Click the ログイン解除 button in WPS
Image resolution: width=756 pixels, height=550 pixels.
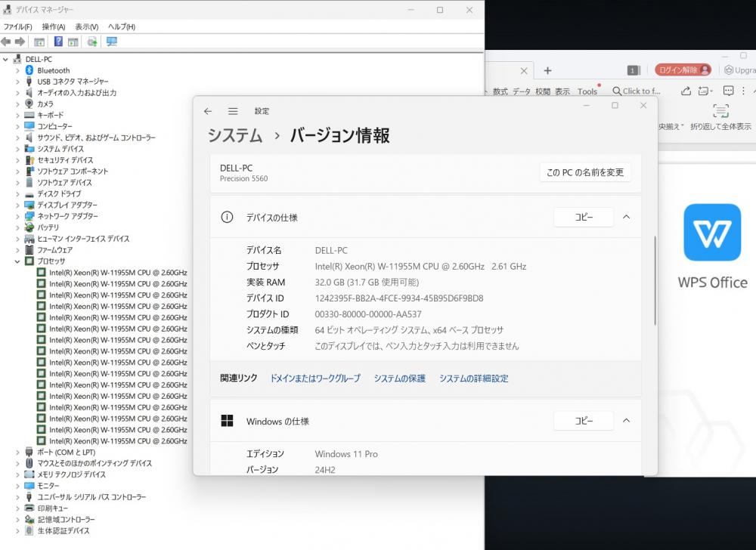pos(683,70)
